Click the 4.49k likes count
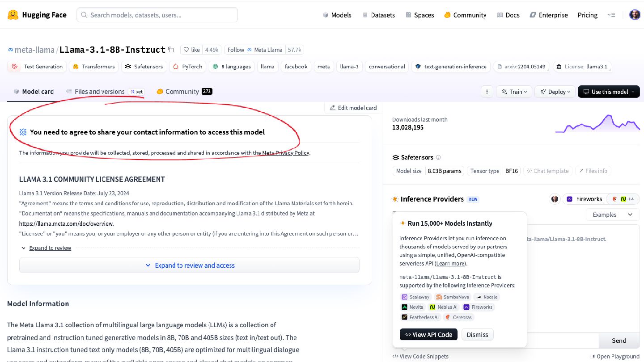This screenshot has height=362, width=644. pos(212,50)
